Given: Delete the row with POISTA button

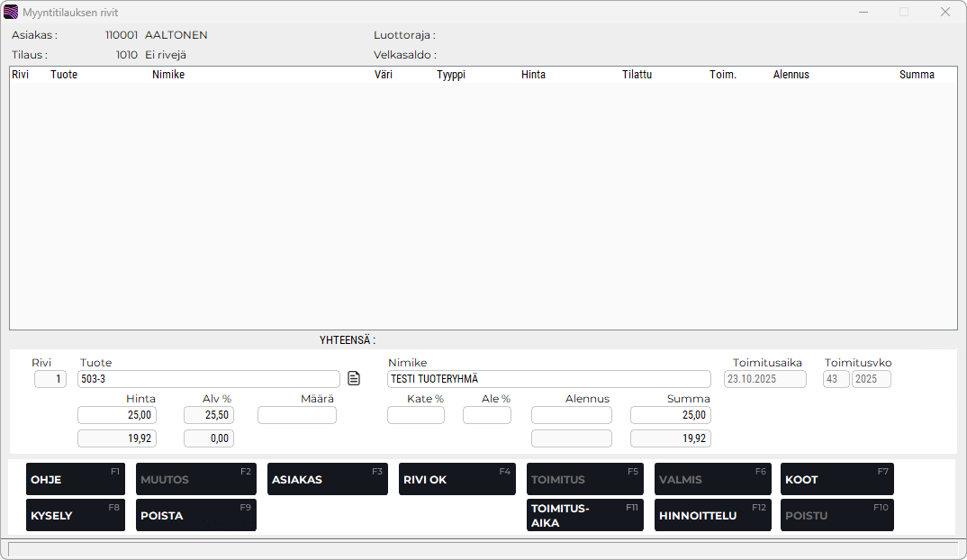Looking at the screenshot, I should pyautogui.click(x=195, y=515).
